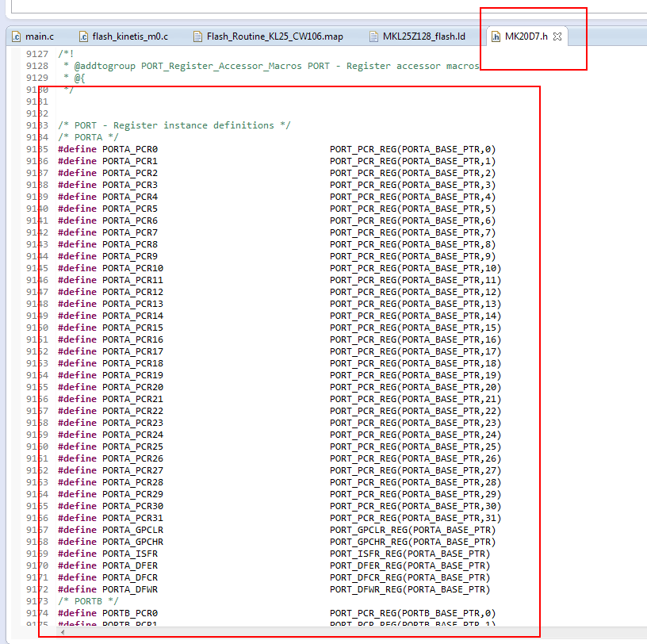
Task: Select the Flash_Routine_KL25_CW106.map tab
Action: [x=268, y=36]
